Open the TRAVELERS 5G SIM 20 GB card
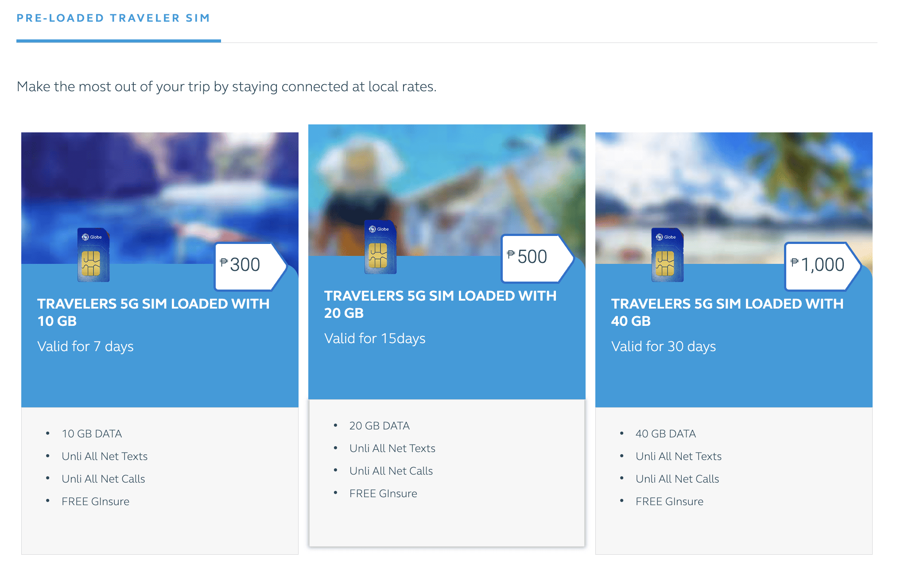The width and height of the screenshot is (924, 572). pos(441,304)
